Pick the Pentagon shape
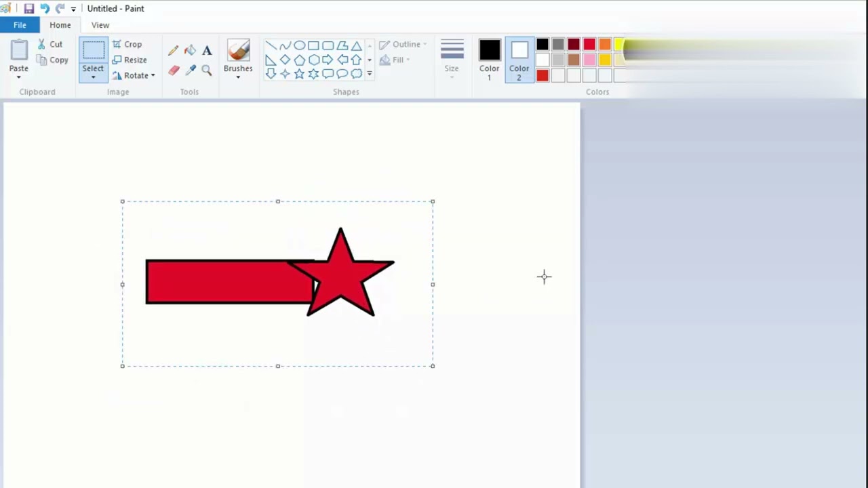 pos(299,60)
